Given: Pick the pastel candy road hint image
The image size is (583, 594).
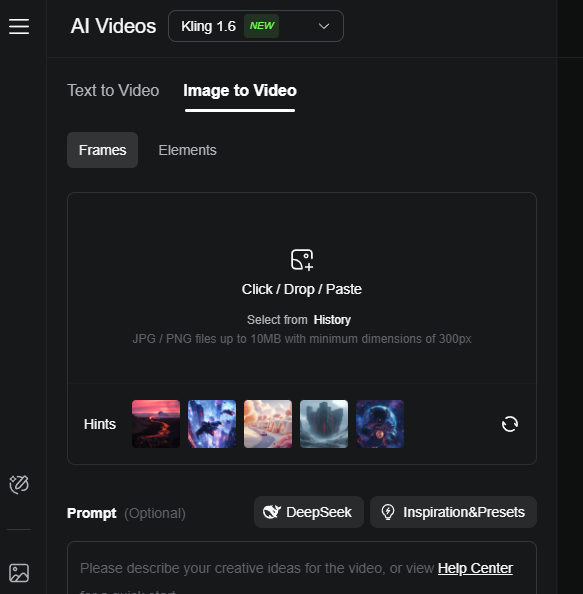Looking at the screenshot, I should [x=268, y=424].
